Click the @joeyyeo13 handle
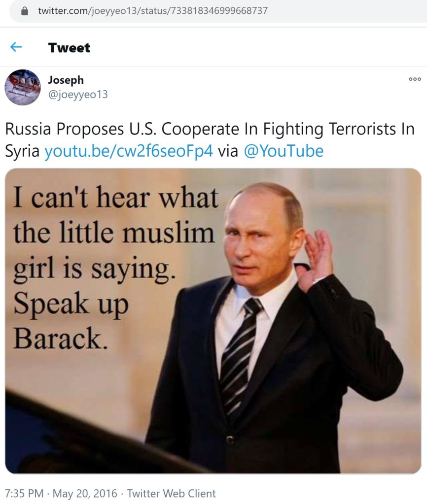This screenshot has width=427, height=504. (x=78, y=95)
